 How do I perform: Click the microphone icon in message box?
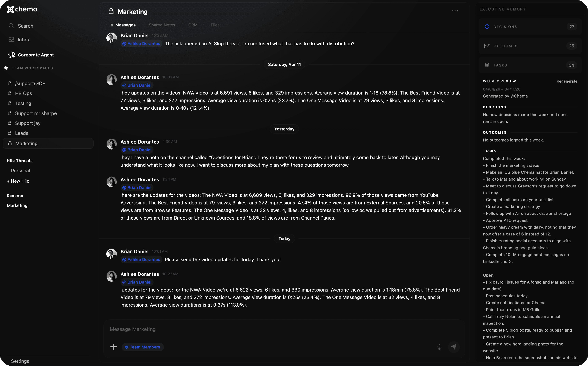coord(439,347)
